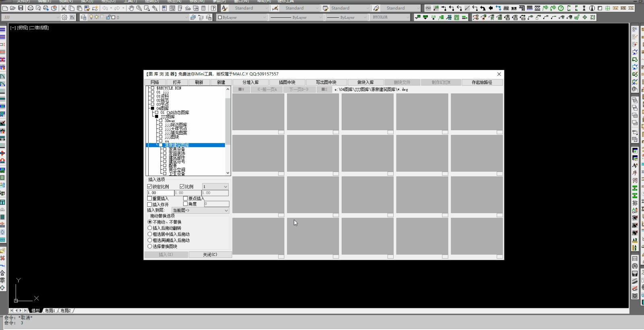This screenshot has height=330, width=644.
Task: Select the Pan hand tool
Action: (131, 8)
